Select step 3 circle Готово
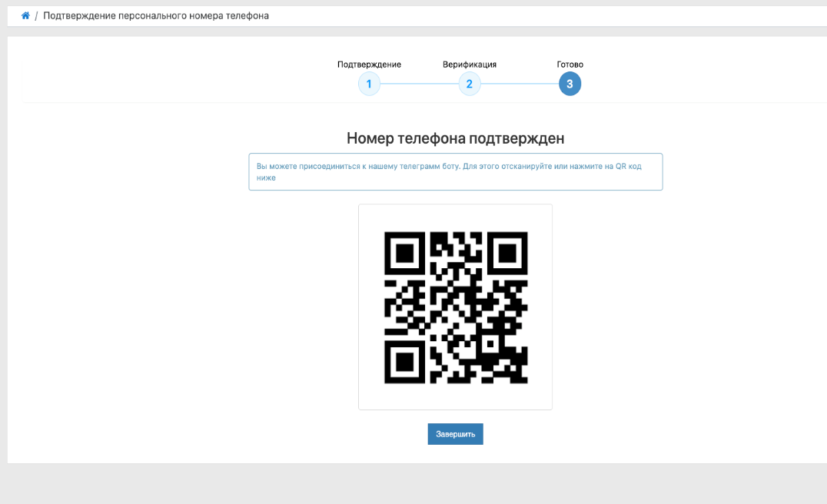This screenshot has width=827, height=504. tap(570, 84)
